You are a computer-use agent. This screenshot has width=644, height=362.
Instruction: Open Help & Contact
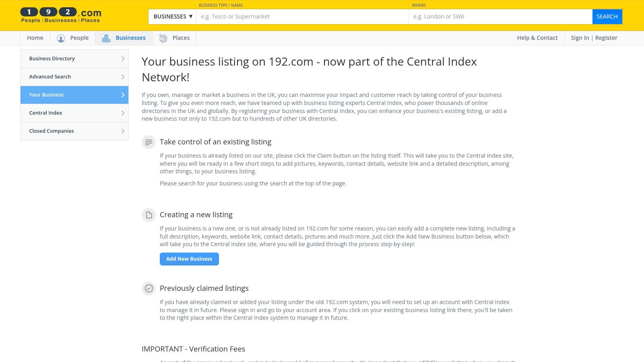[x=537, y=38]
